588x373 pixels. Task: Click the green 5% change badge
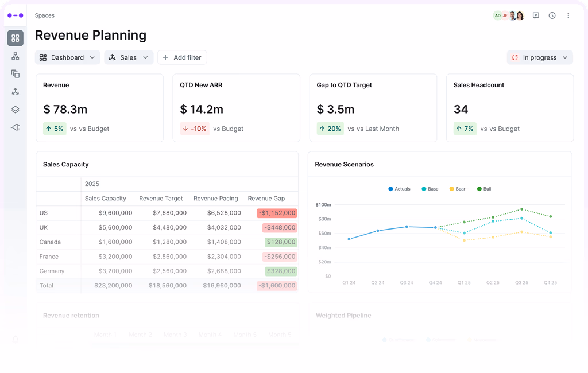click(x=55, y=129)
